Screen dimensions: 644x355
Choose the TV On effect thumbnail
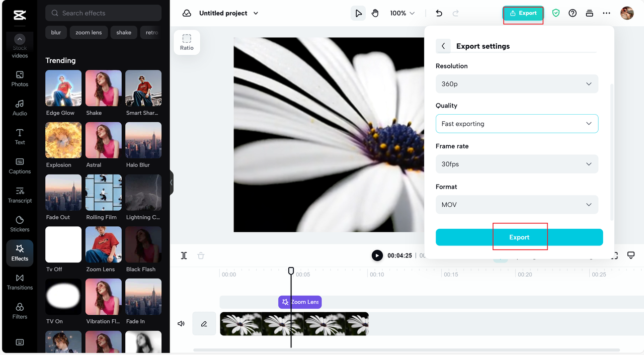63,297
